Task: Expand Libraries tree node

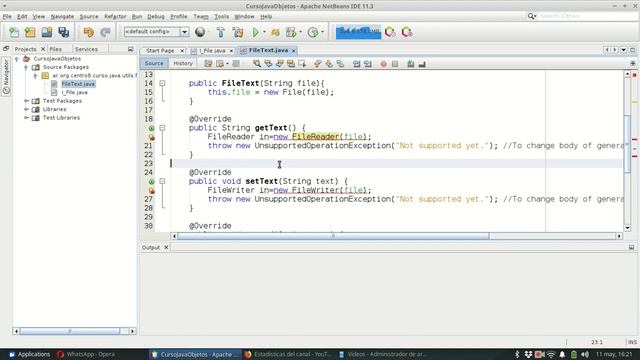Action: [x=26, y=109]
